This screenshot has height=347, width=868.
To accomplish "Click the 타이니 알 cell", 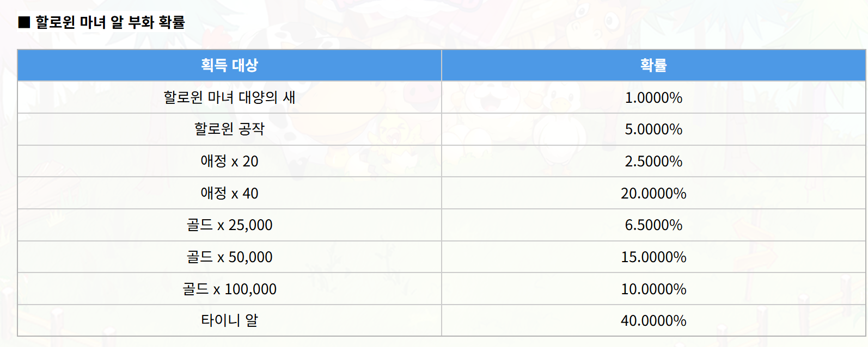I will (x=229, y=320).
